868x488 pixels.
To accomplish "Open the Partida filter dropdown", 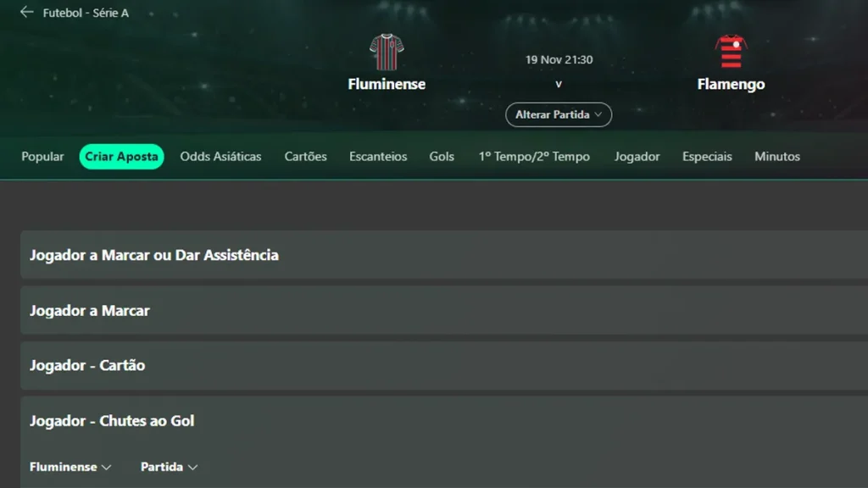I will (x=169, y=466).
